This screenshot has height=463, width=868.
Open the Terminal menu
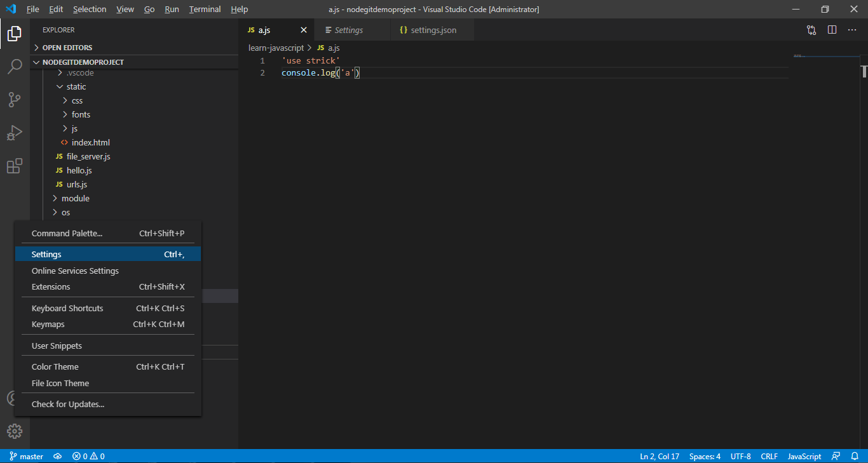click(x=205, y=9)
